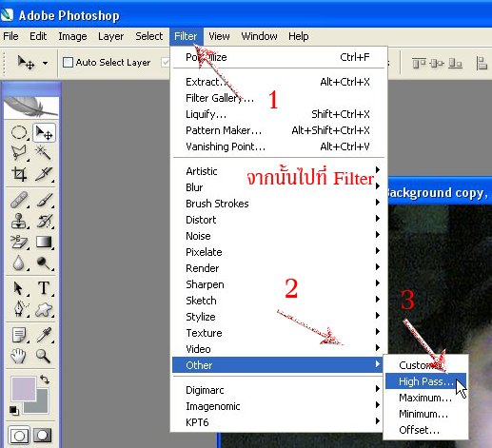
Task: Select the Brush tool
Action: [44, 200]
